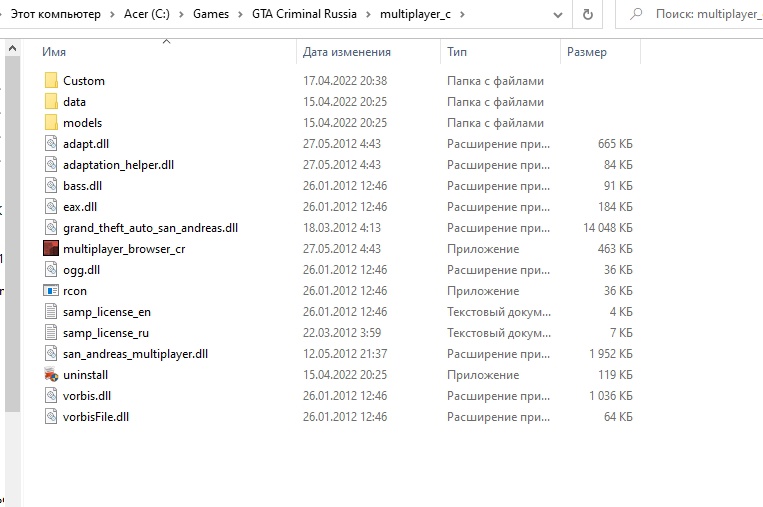
Task: Click the models folder icon
Action: pyautogui.click(x=52, y=123)
